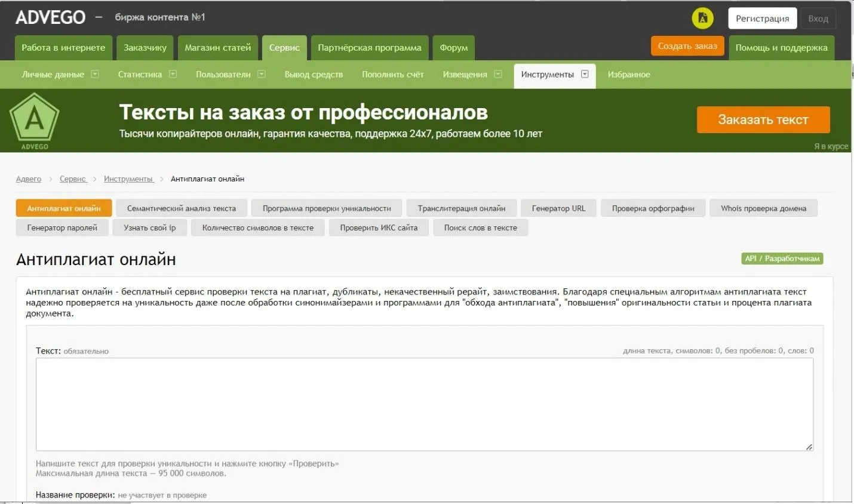Click the Антиплагиат онлайн page heading
Image resolution: width=854 pixels, height=504 pixels.
[96, 260]
